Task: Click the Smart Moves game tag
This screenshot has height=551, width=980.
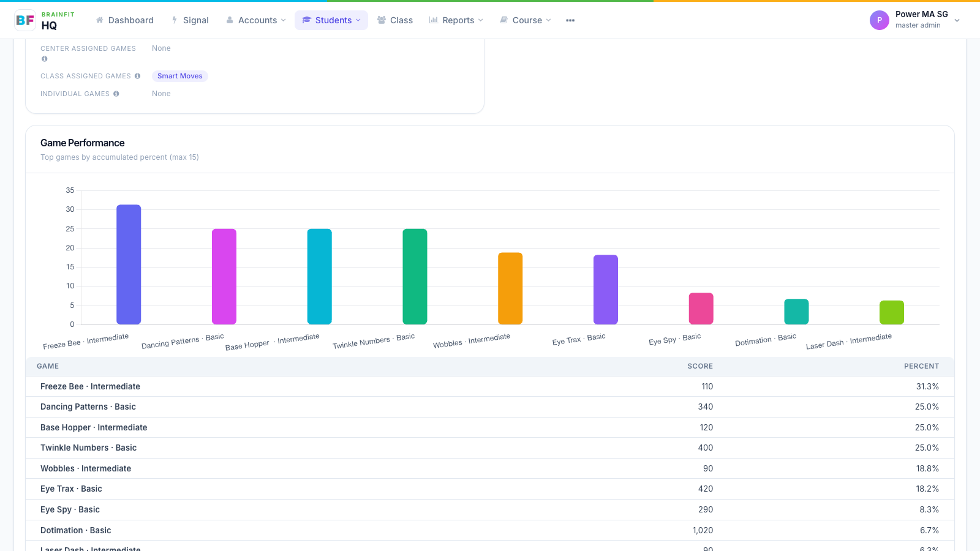Action: pos(180,76)
